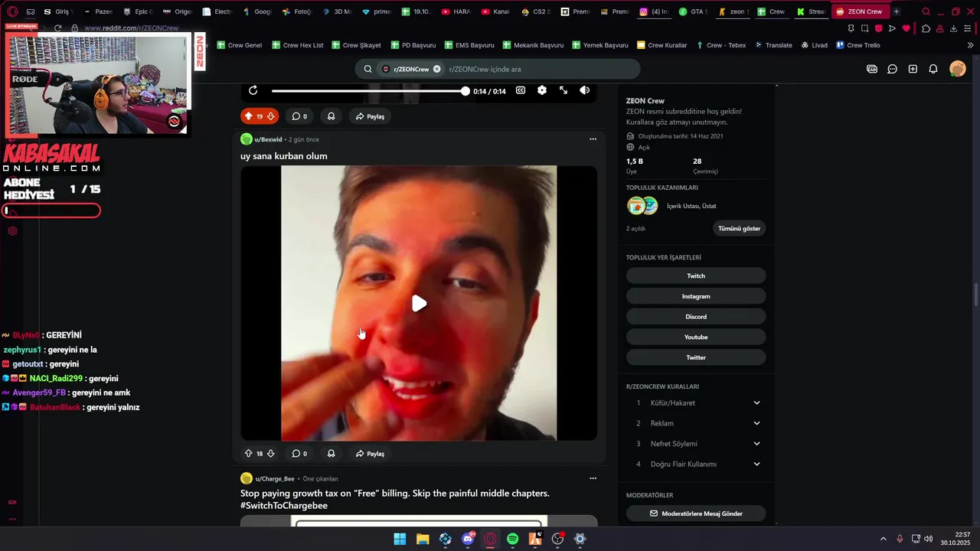Open the u/Charge_Bee profile link
980x551 pixels.
275,478
